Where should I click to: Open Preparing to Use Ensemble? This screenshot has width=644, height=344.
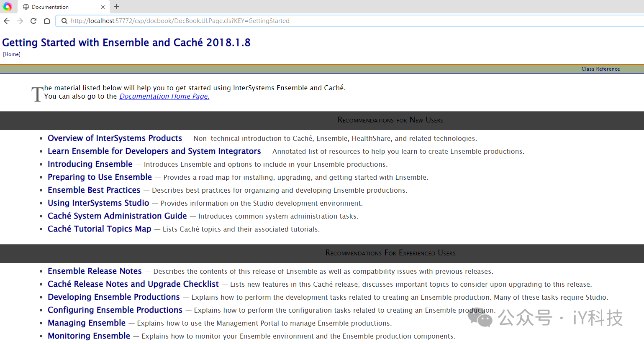point(100,177)
